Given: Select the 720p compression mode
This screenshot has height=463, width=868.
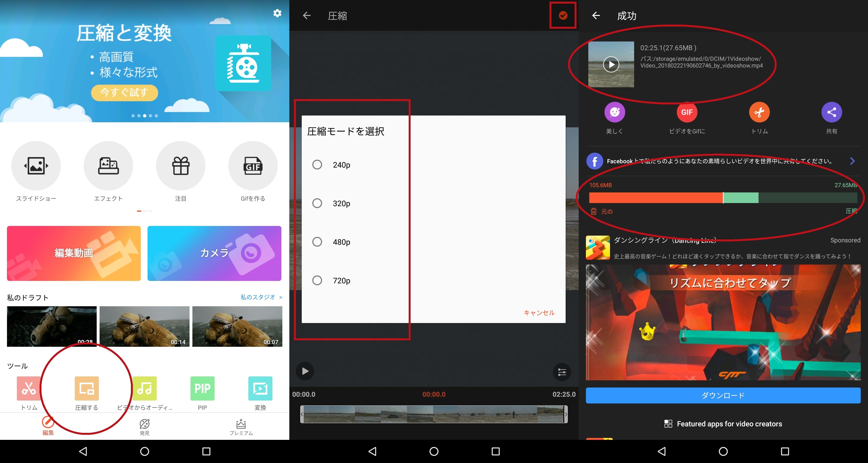Looking at the screenshot, I should 317,280.
